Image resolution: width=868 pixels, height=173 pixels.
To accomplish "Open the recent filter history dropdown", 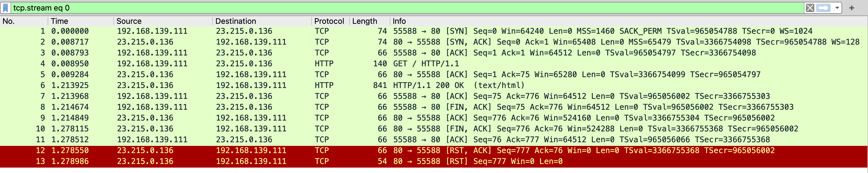I will click(x=837, y=8).
